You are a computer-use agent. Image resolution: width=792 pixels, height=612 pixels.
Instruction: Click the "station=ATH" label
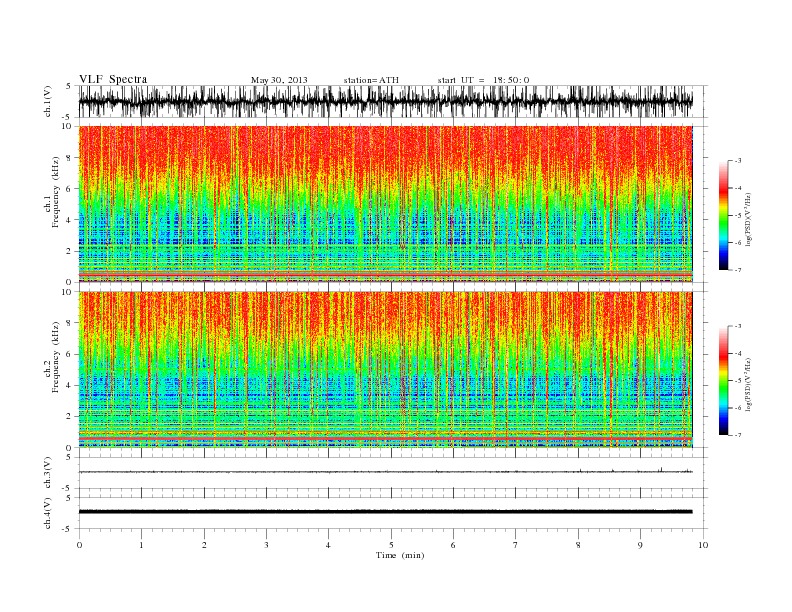point(371,80)
